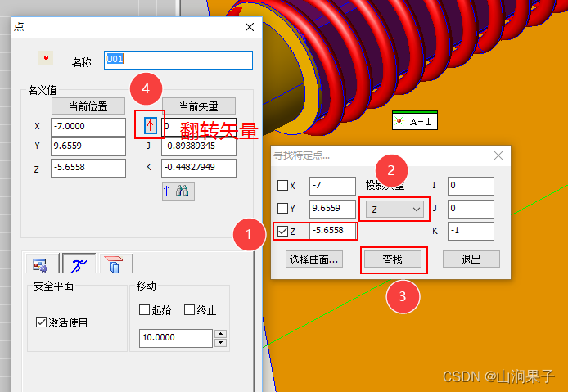568x392 pixels.
Task: Click the 当前矢量 button
Action: point(199,106)
